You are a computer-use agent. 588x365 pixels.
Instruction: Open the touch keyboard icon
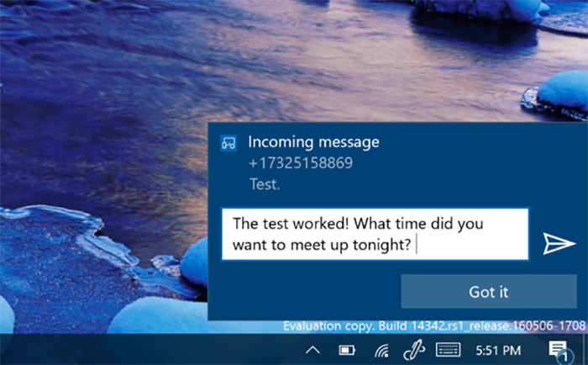[x=447, y=350]
